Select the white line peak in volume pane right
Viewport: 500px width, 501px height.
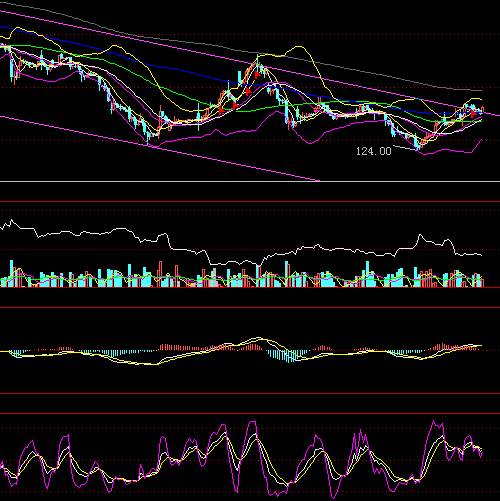pyautogui.click(x=420, y=235)
